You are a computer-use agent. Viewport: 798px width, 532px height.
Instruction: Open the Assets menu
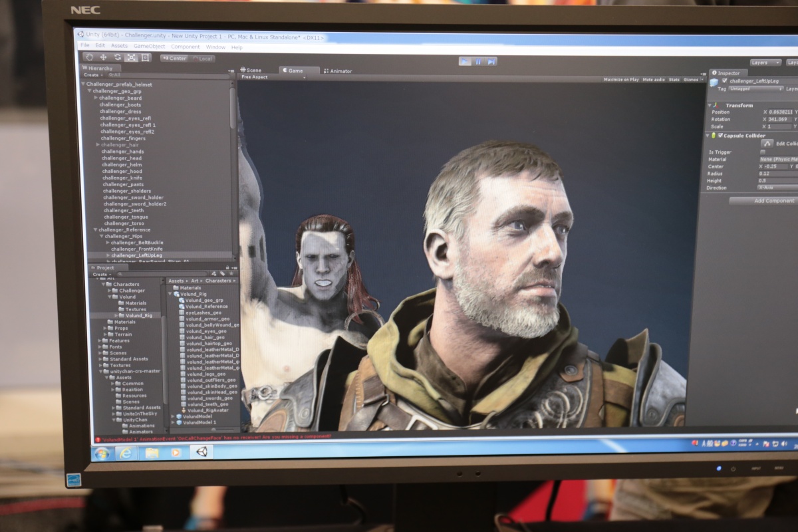tap(119, 46)
